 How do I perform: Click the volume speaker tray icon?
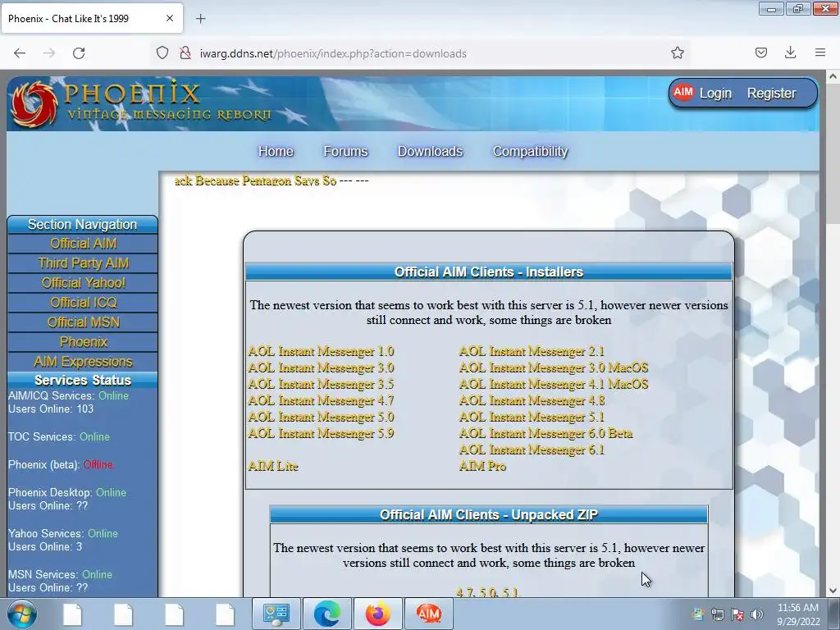click(757, 614)
